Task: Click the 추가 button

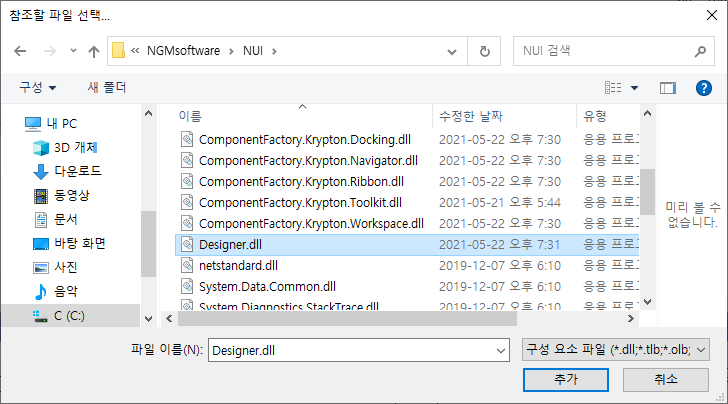Action: tap(566, 380)
